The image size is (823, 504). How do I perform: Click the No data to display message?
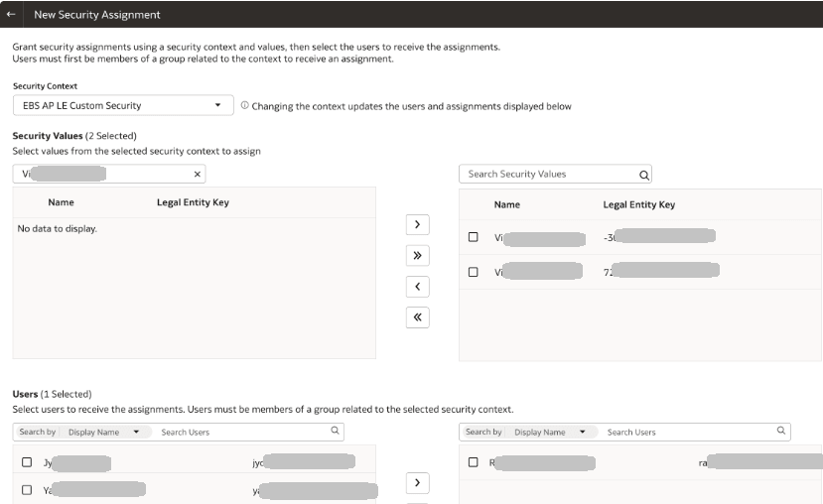coord(58,228)
